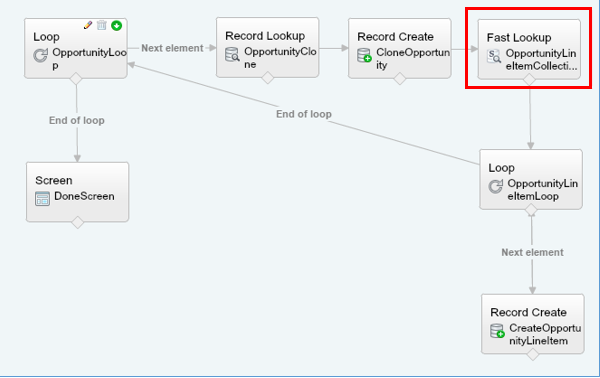Click the Fast Lookup sObject search icon

[x=494, y=56]
